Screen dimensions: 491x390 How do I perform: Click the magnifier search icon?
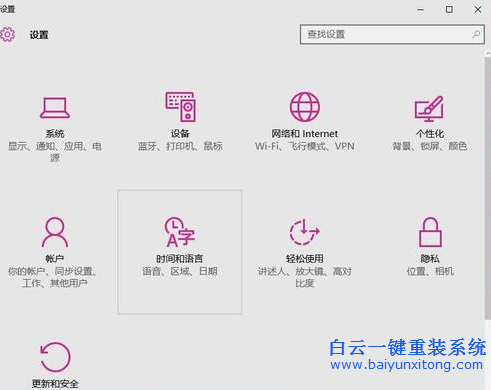pyautogui.click(x=476, y=34)
